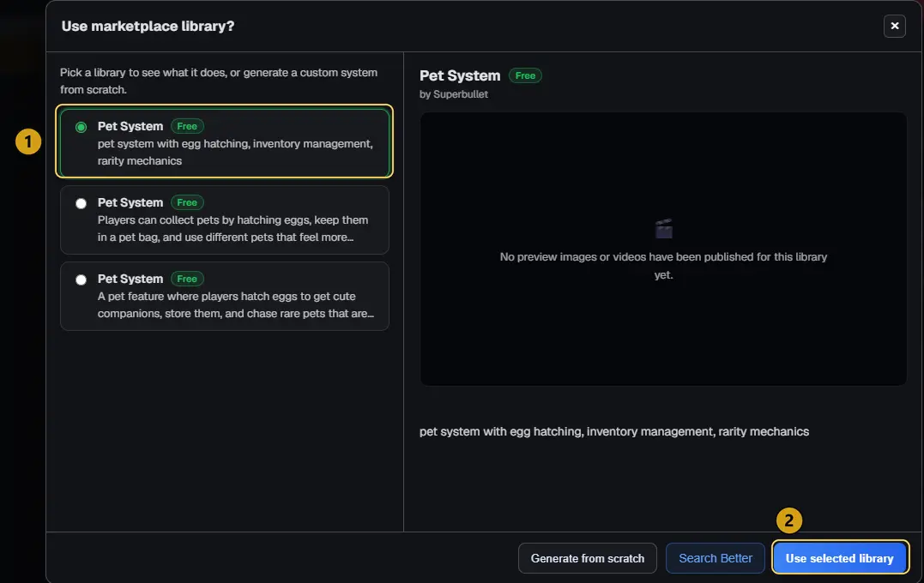Click the Free badge on 'A pet feature' card
The image size is (924, 583).
click(x=187, y=279)
